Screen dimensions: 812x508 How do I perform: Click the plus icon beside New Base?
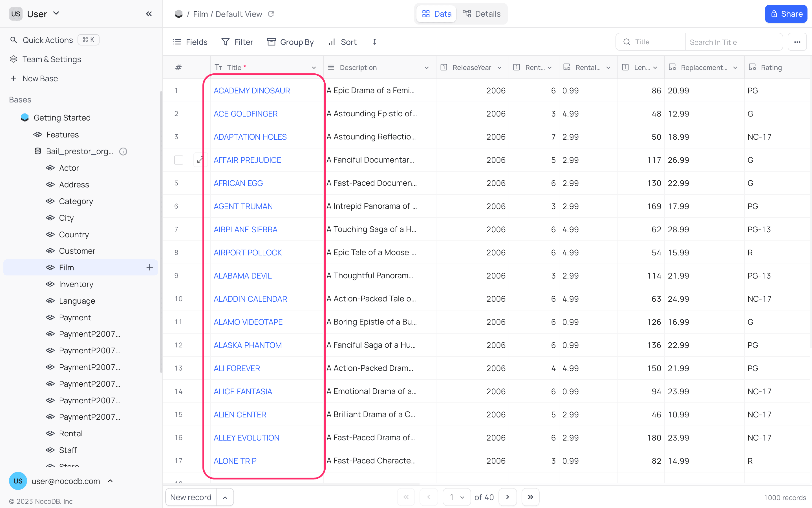pyautogui.click(x=14, y=78)
